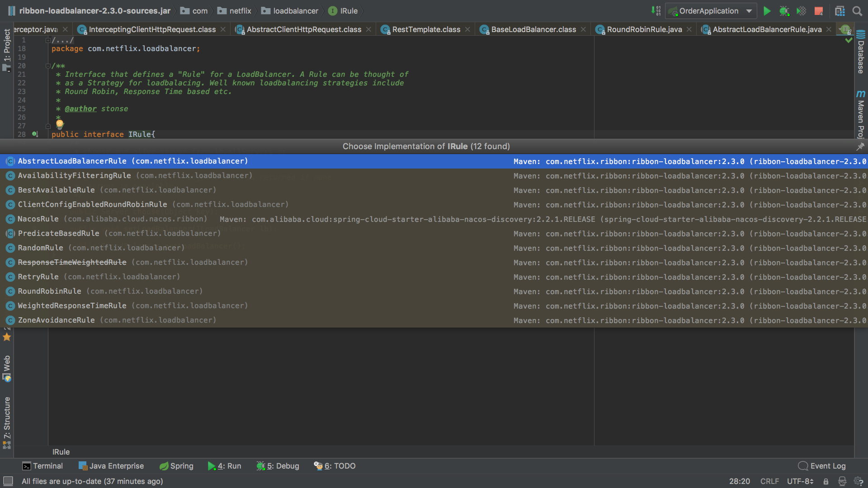
Task: Click the implementations gutter icon beside IRule
Action: 35,134
